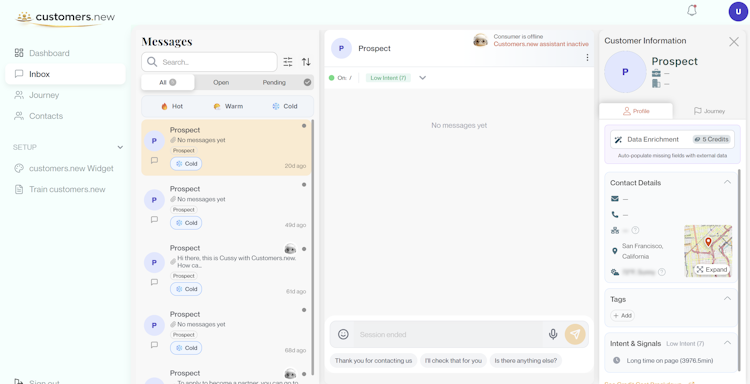Open the emoji picker
The image size is (750, 384).
[343, 334]
